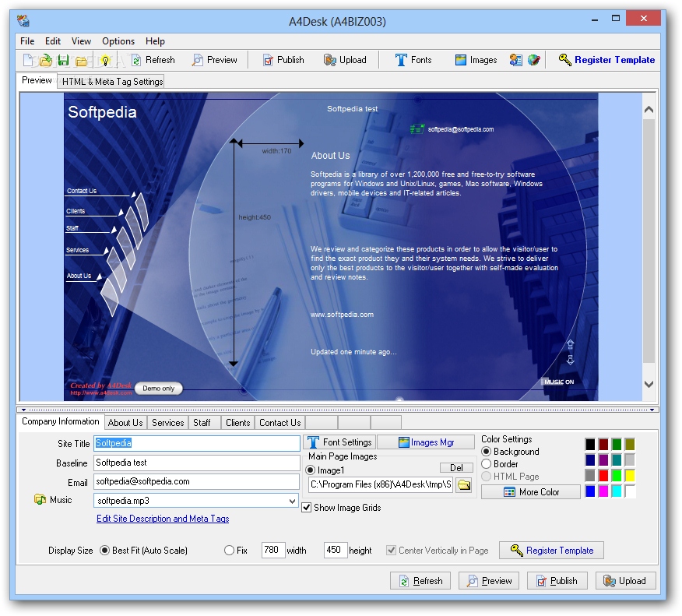Select the Fix display size radio button
Image resolution: width=682 pixels, height=616 pixels.
coord(229,551)
